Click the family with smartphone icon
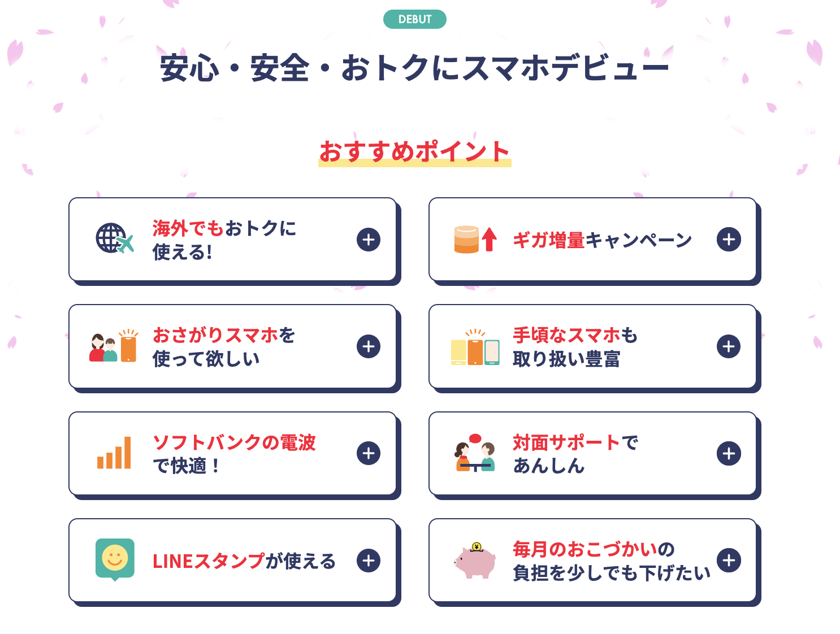Image resolution: width=840 pixels, height=634 pixels. point(113,346)
